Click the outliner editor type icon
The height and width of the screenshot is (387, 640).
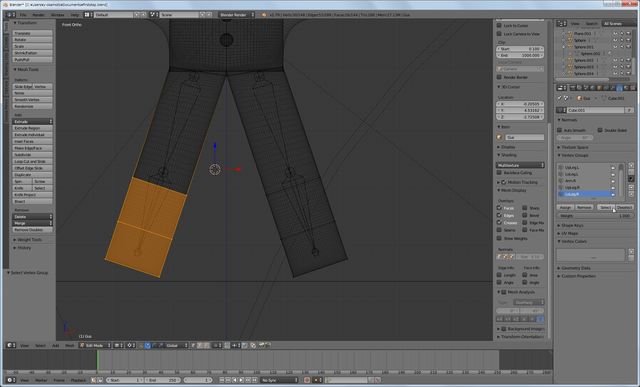pos(562,24)
